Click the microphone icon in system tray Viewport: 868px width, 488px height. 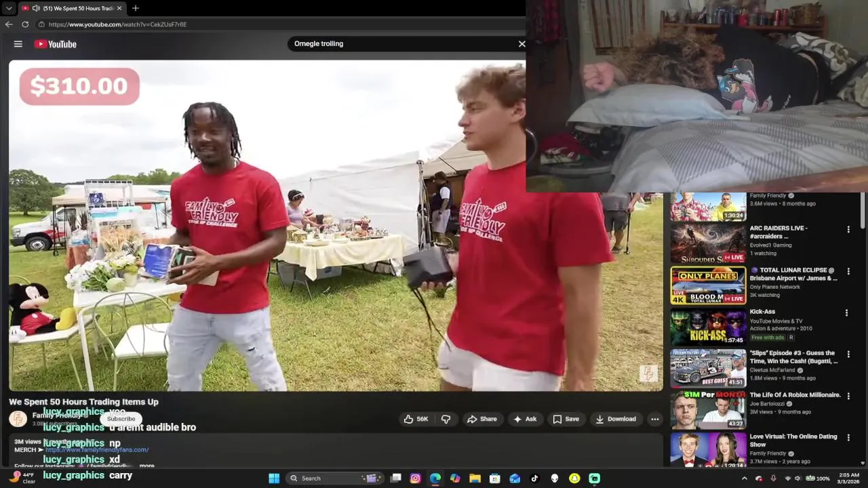click(773, 479)
